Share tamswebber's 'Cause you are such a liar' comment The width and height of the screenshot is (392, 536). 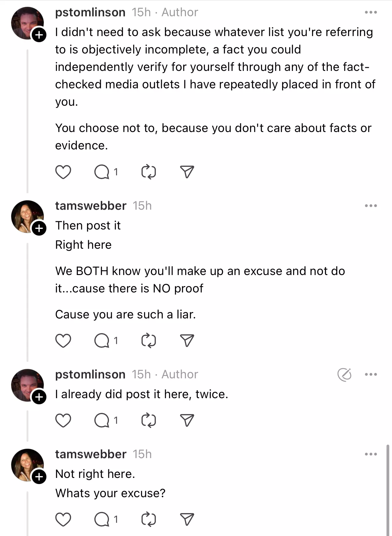tap(187, 340)
